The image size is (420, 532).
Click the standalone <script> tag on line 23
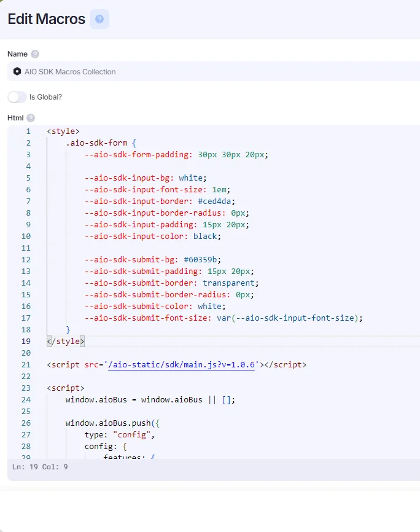click(66, 388)
